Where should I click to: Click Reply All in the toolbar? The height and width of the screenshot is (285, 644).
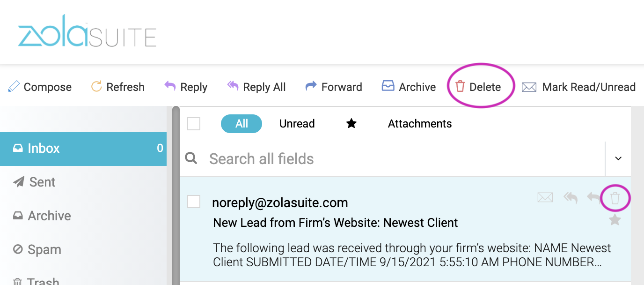point(256,87)
